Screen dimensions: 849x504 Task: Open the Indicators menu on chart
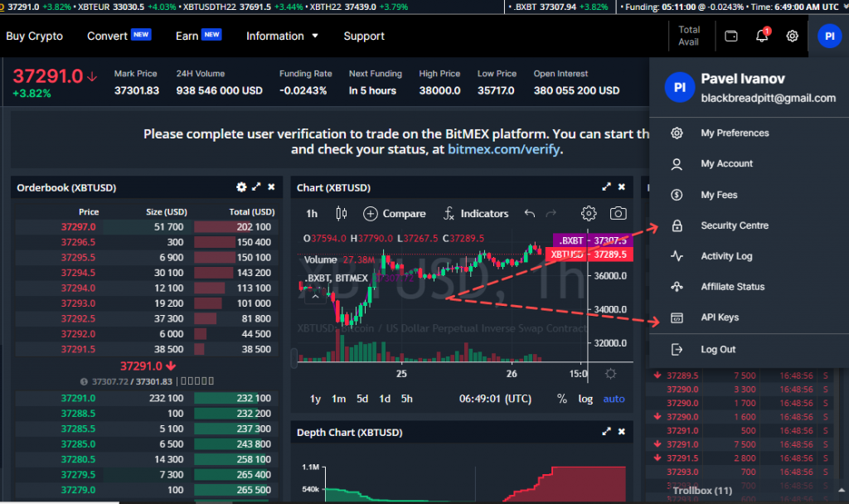476,214
